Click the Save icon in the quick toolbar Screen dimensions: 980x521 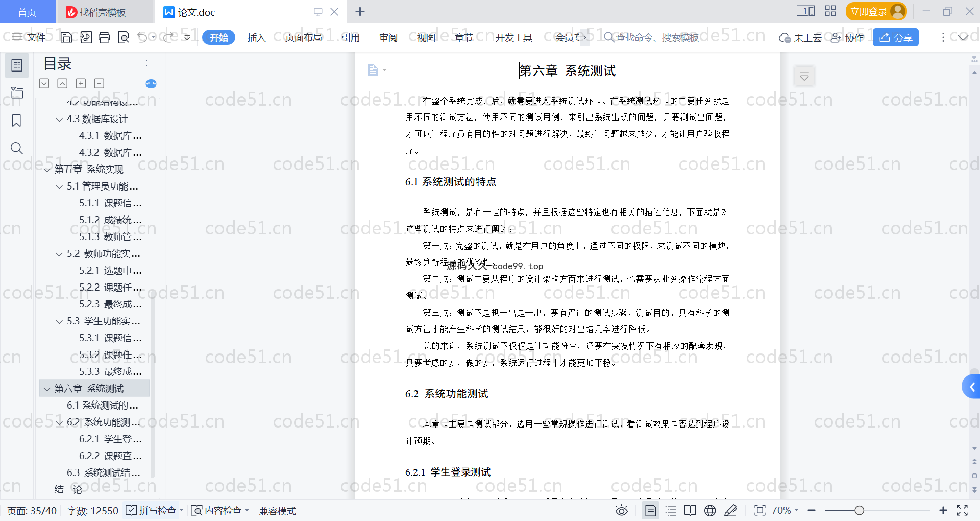pyautogui.click(x=66, y=37)
